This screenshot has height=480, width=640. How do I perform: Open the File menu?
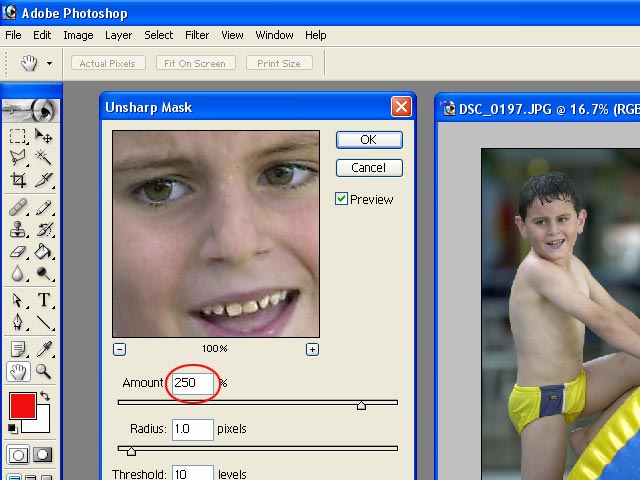tap(13, 35)
